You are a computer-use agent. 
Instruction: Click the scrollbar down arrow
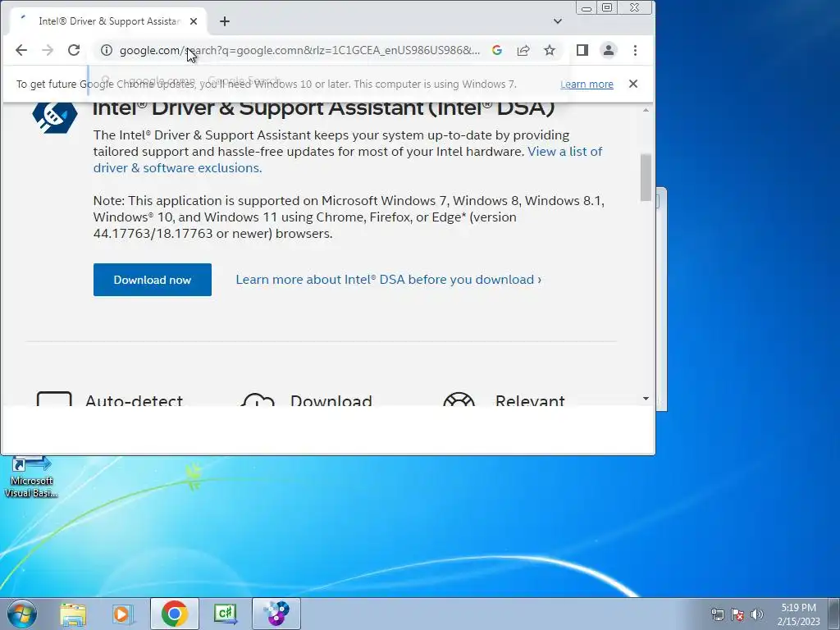[x=646, y=399]
